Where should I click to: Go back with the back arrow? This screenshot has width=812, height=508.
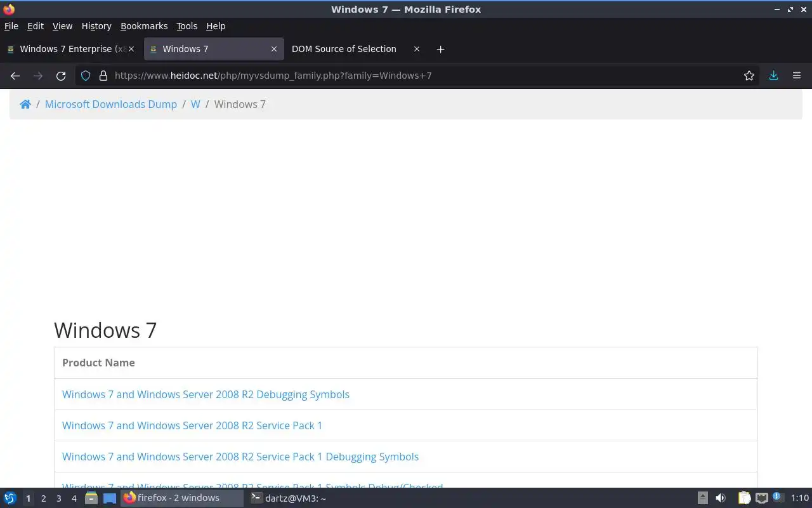point(15,76)
